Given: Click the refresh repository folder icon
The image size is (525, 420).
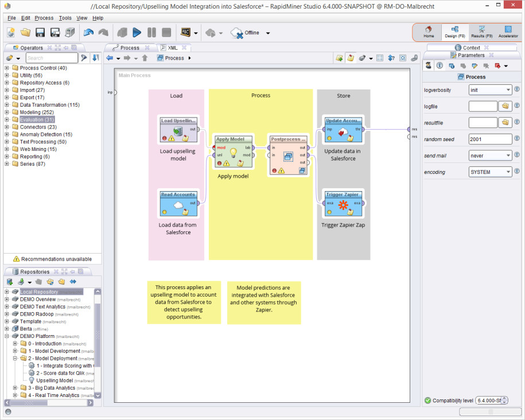Looking at the screenshot, I should [x=50, y=282].
